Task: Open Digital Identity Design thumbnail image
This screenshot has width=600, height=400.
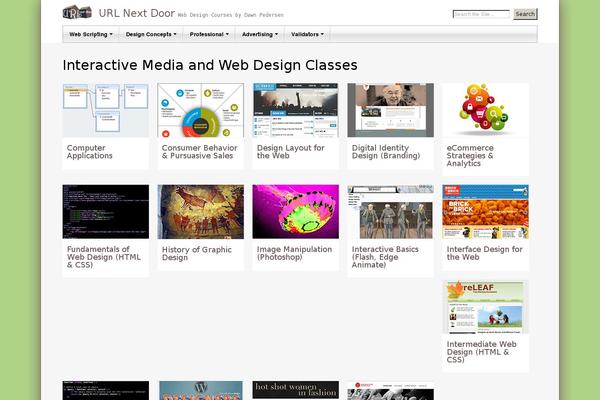Action: (x=390, y=110)
